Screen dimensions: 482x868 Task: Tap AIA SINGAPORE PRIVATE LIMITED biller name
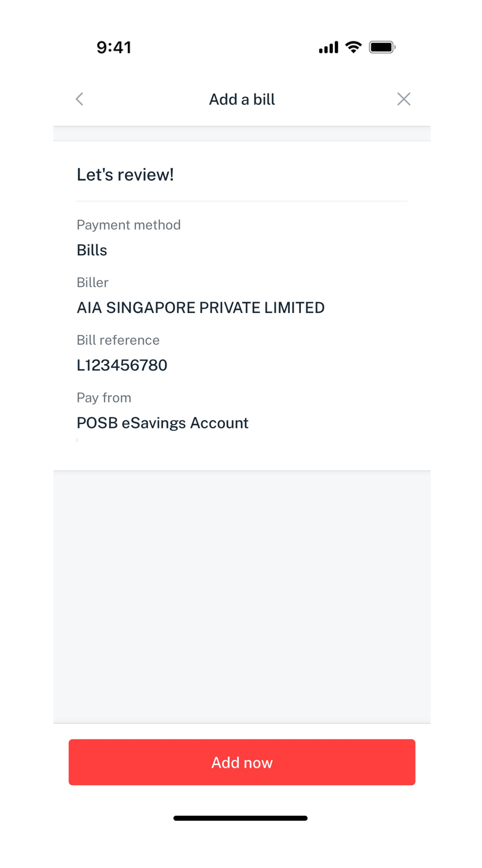point(201,308)
